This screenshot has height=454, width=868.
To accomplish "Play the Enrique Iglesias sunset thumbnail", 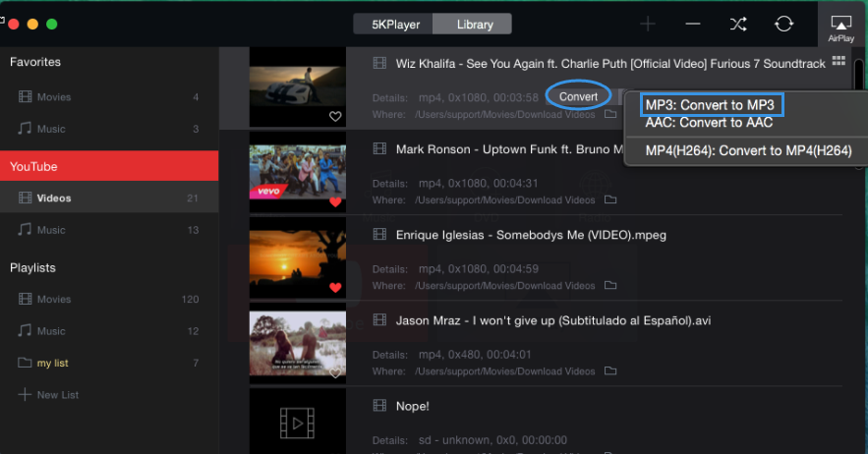I will [x=298, y=258].
